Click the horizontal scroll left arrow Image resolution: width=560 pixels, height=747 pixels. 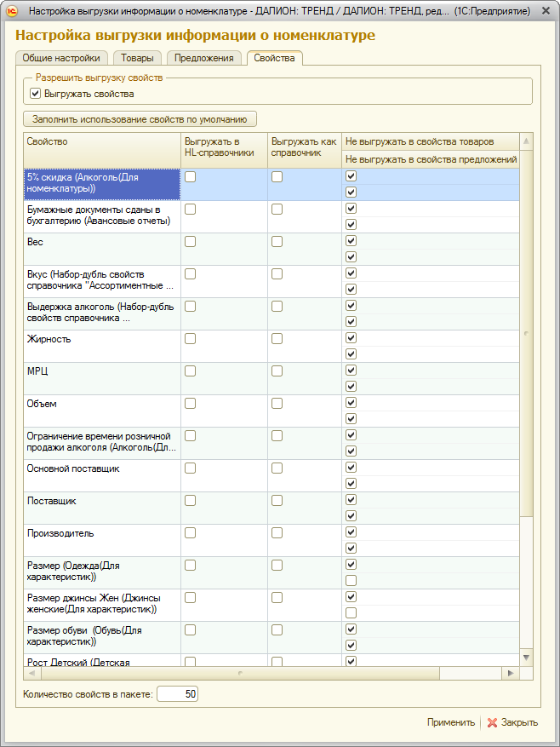click(31, 673)
